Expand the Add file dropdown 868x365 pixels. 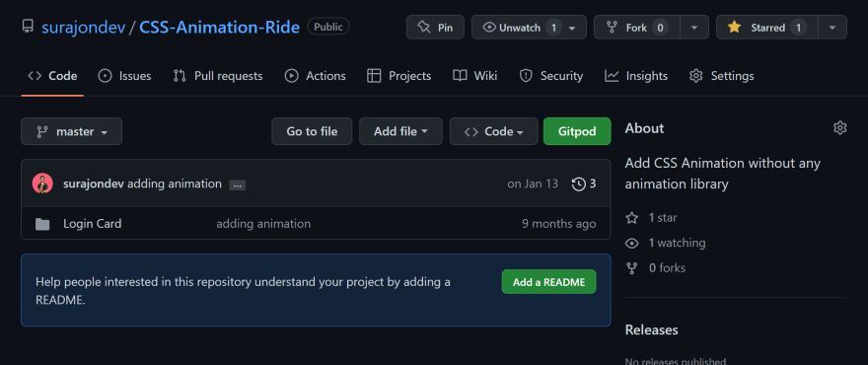(400, 131)
